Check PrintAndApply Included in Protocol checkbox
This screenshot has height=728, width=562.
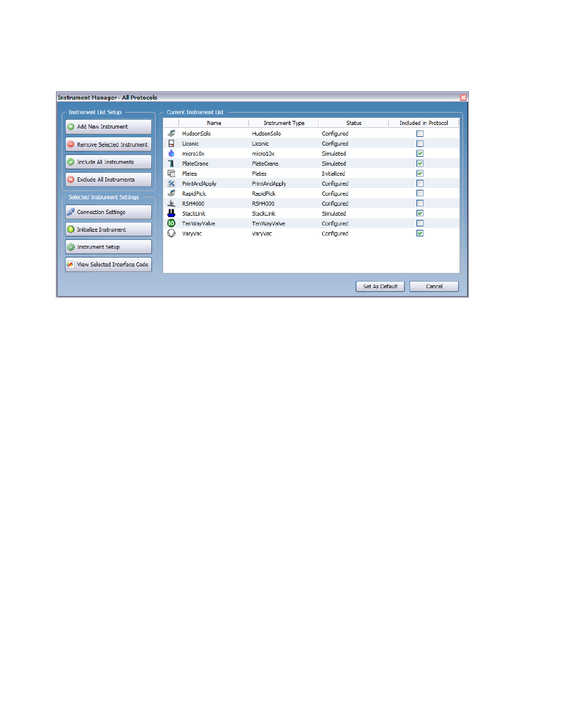click(420, 183)
